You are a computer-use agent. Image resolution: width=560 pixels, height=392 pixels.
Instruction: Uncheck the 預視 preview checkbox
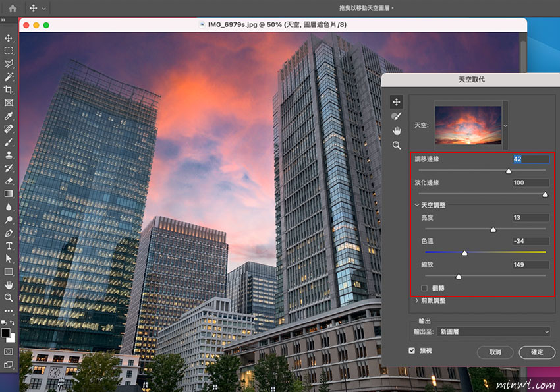[412, 350]
